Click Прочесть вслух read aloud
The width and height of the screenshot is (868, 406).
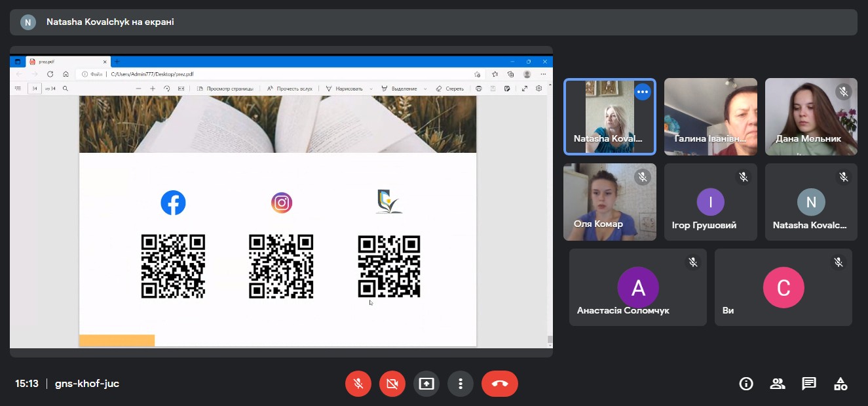pos(290,88)
